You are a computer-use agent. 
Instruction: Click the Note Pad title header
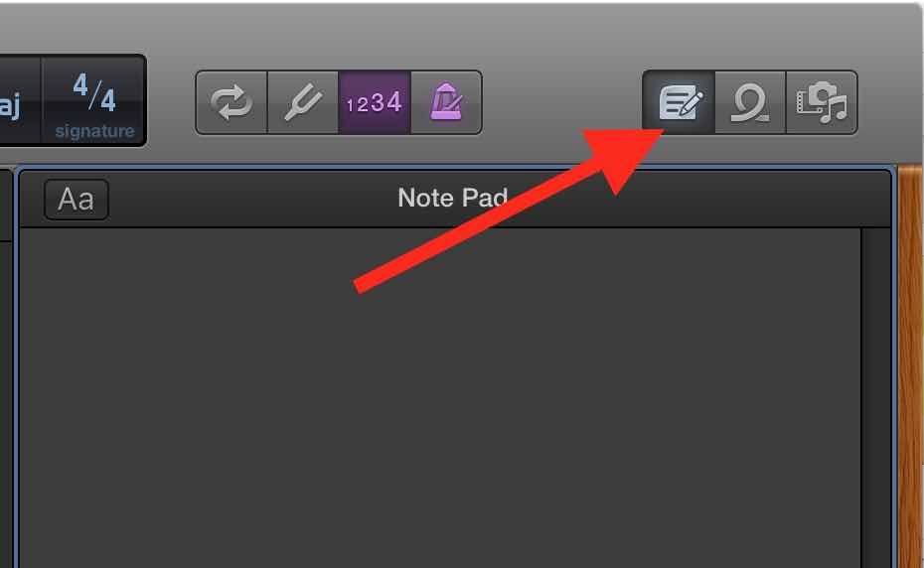453,198
